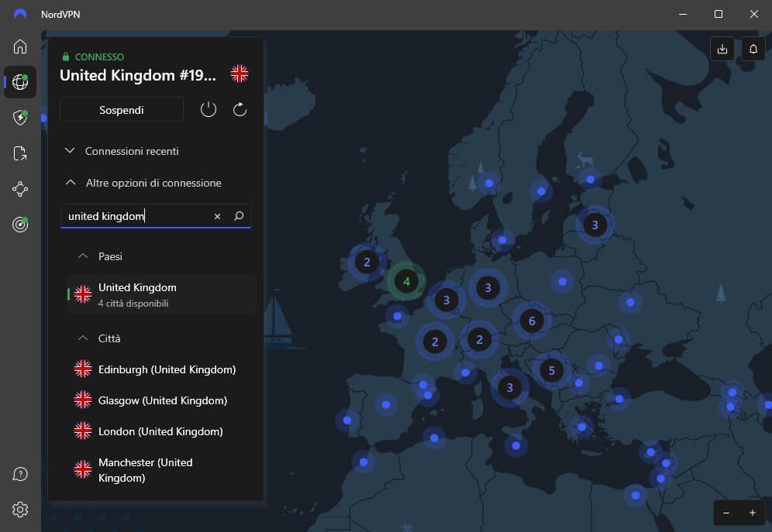Connect to Manchester (United Kingdom)

click(x=162, y=470)
